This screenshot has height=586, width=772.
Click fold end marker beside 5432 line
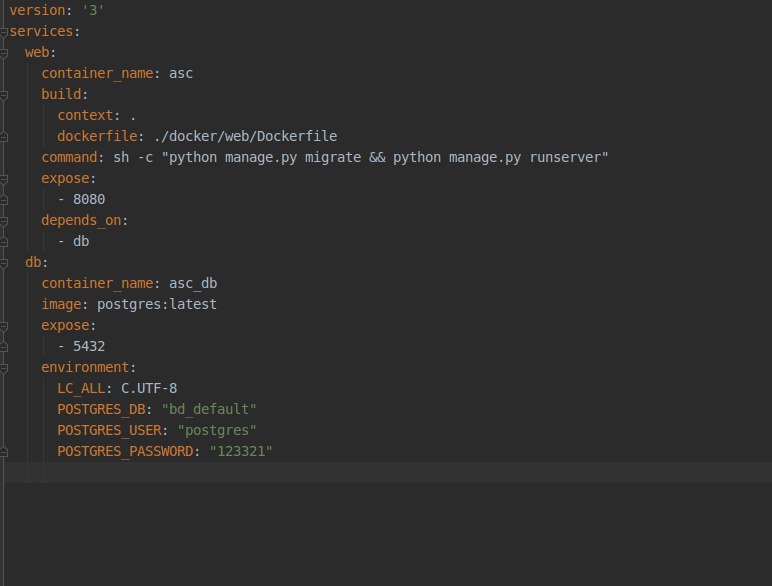pyautogui.click(x=4, y=347)
